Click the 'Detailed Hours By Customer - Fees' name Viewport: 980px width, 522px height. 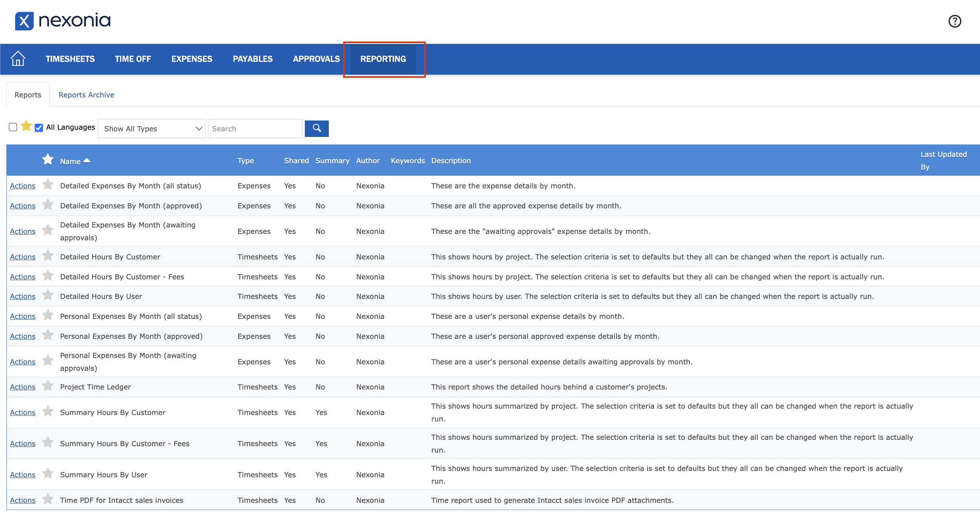point(122,277)
